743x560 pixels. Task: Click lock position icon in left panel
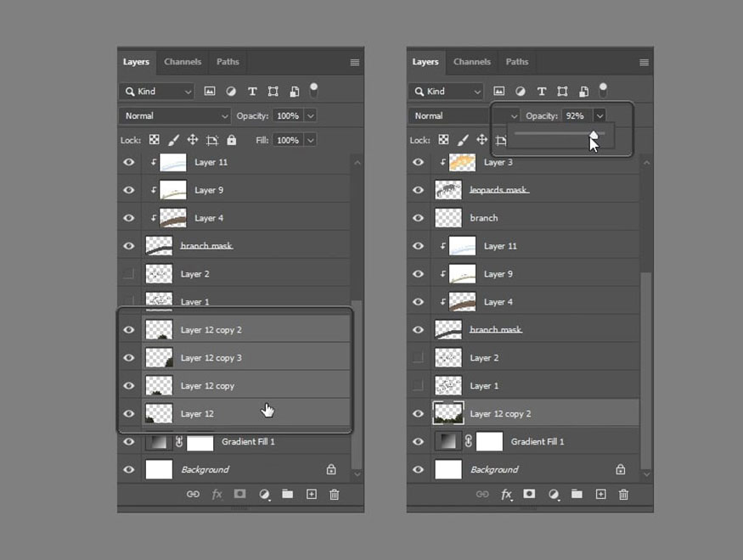[x=193, y=140]
